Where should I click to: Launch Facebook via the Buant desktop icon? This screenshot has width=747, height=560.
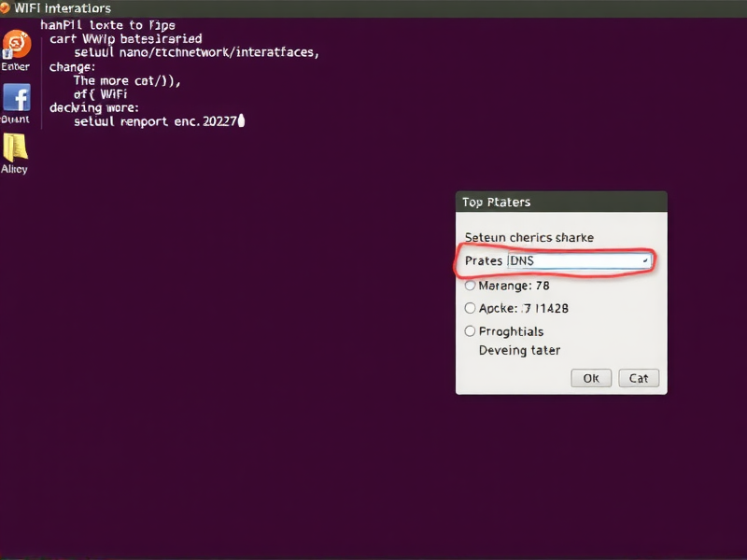(x=16, y=97)
